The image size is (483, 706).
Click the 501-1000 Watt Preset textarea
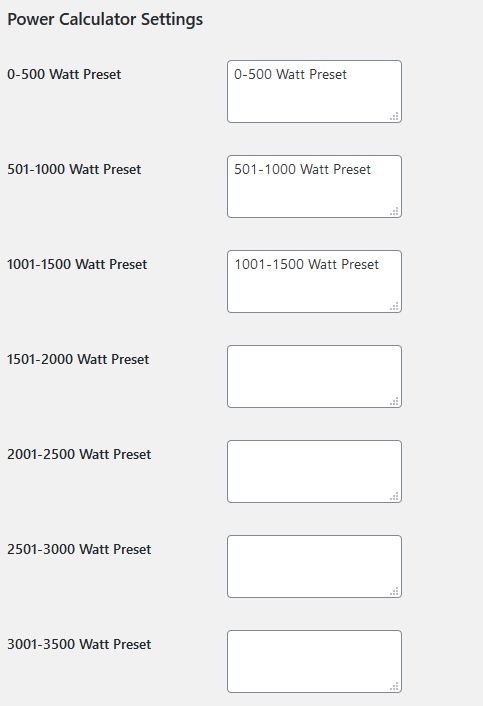coord(314,186)
